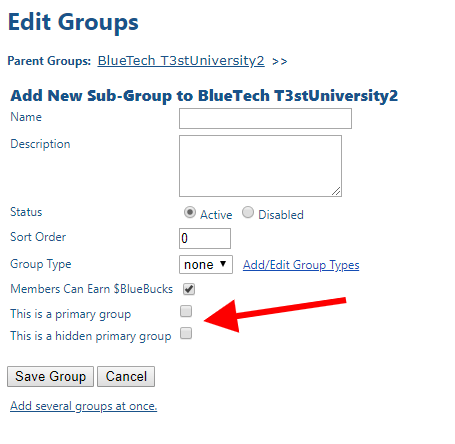Select the Active status radio button
This screenshot has height=444, width=455.
pyautogui.click(x=190, y=212)
